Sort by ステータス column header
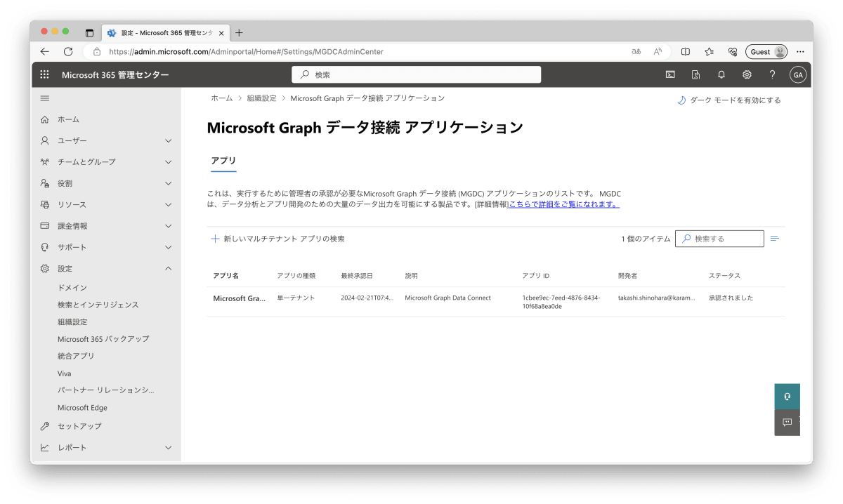The width and height of the screenshot is (843, 504). click(x=724, y=276)
